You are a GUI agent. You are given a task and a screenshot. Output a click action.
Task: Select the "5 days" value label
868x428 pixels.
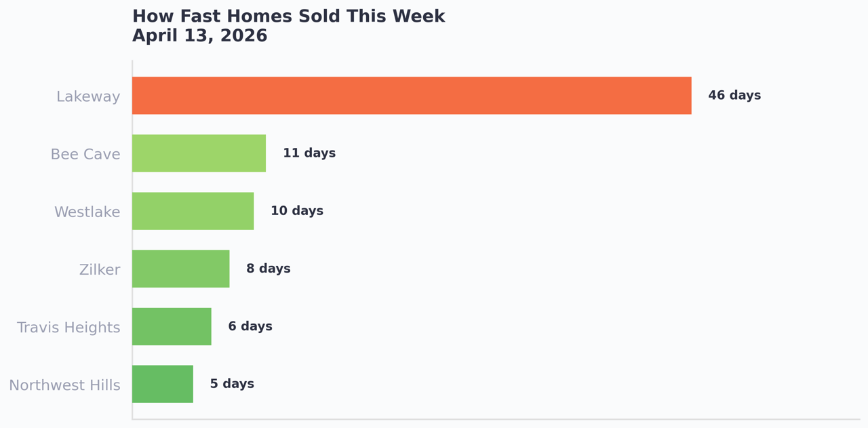(x=232, y=384)
